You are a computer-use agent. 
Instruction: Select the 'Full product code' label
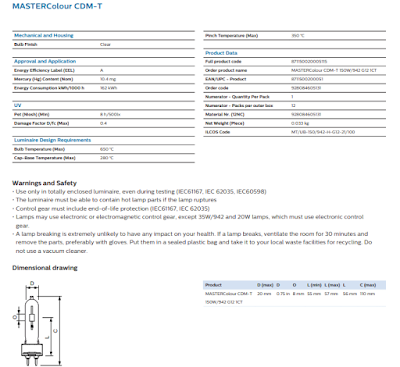pos(223,61)
